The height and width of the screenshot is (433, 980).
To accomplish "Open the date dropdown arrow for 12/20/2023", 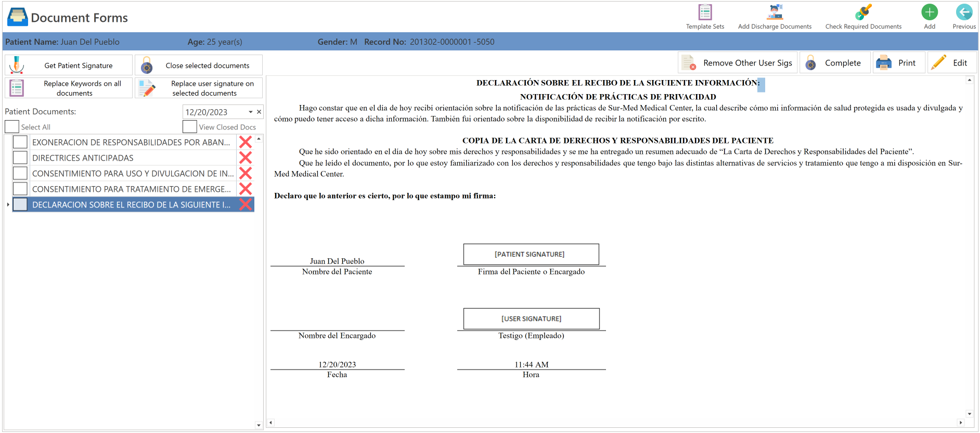I will [x=250, y=112].
